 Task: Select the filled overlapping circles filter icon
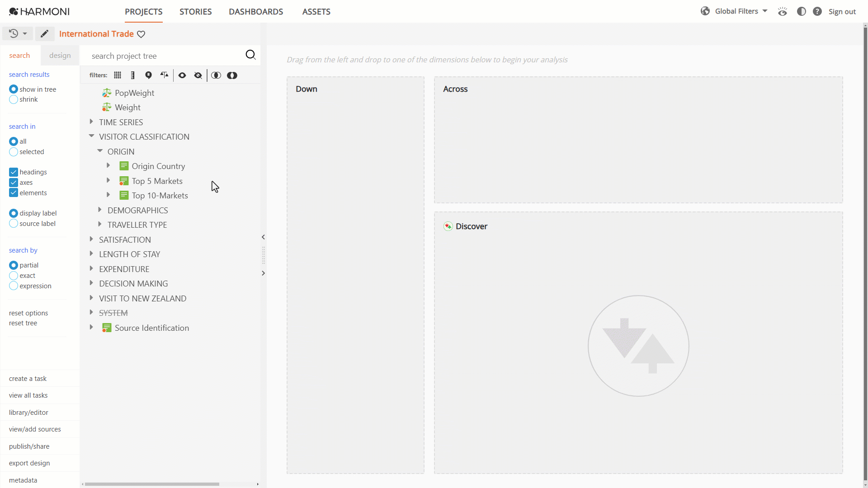pyautogui.click(x=232, y=75)
